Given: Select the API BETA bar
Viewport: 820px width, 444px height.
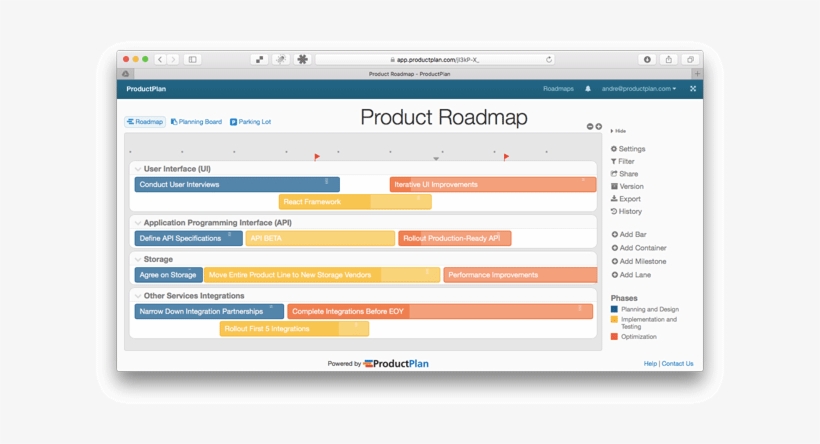Looking at the screenshot, I should pos(320,238).
